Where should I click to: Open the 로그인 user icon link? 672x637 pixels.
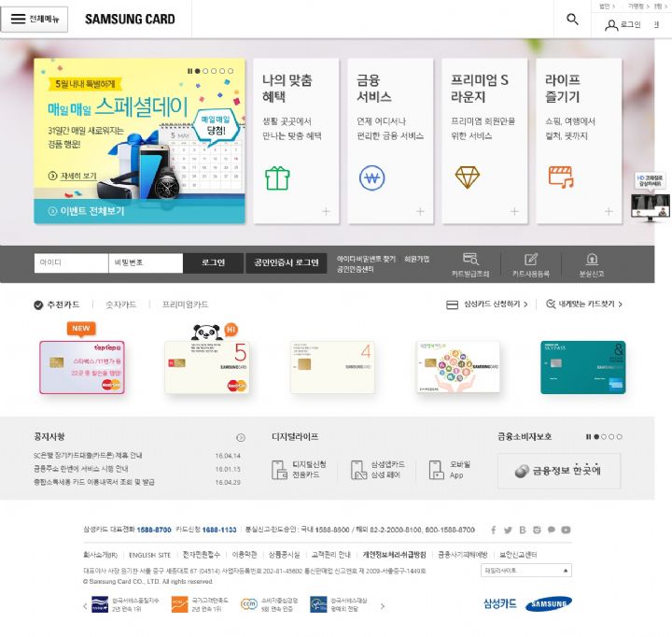tap(623, 25)
